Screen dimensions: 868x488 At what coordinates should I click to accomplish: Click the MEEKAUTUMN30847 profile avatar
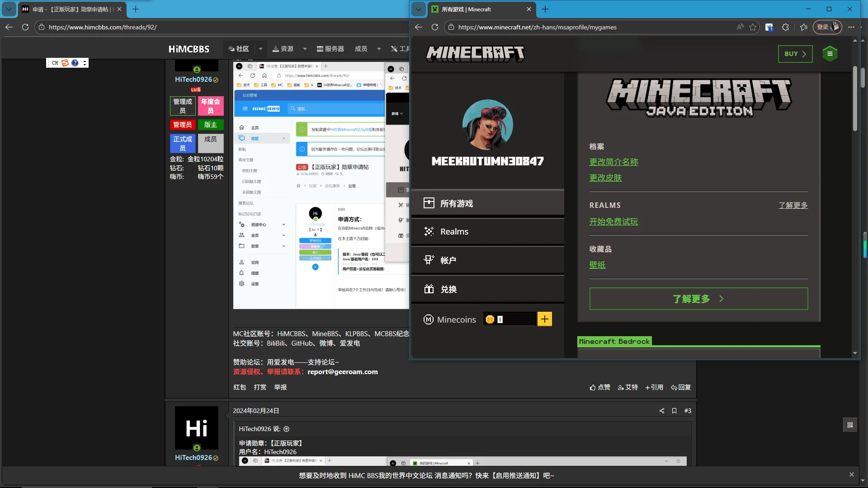point(487,125)
